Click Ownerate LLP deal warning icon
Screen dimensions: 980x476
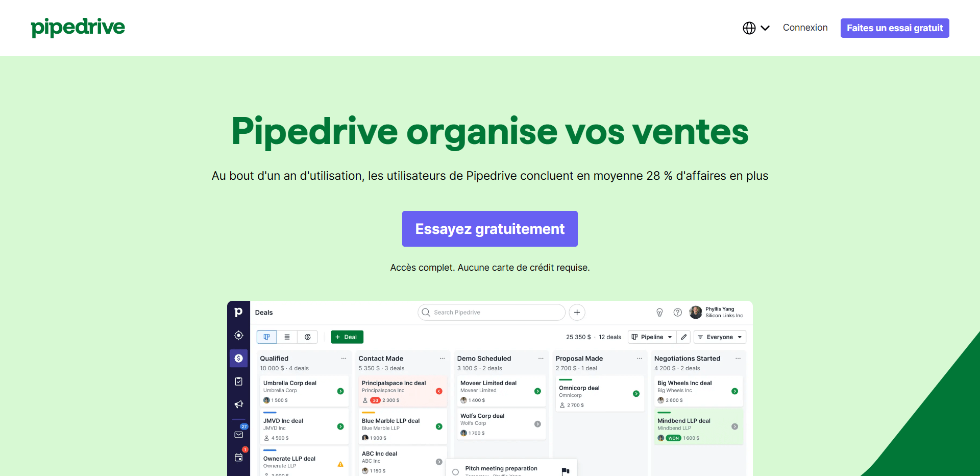coord(340,464)
